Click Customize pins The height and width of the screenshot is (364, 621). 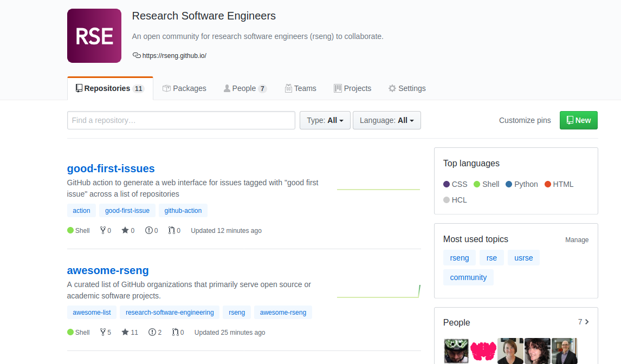click(x=525, y=120)
